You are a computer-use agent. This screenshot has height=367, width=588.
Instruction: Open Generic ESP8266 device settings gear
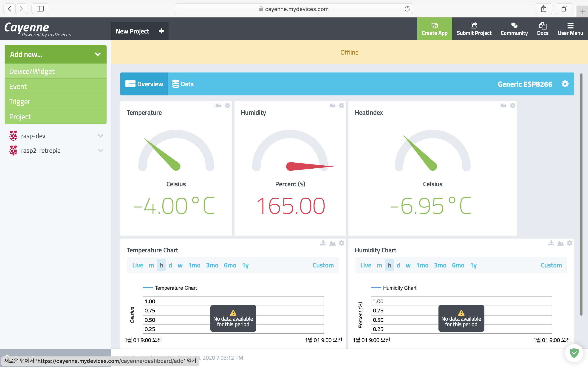coord(565,84)
